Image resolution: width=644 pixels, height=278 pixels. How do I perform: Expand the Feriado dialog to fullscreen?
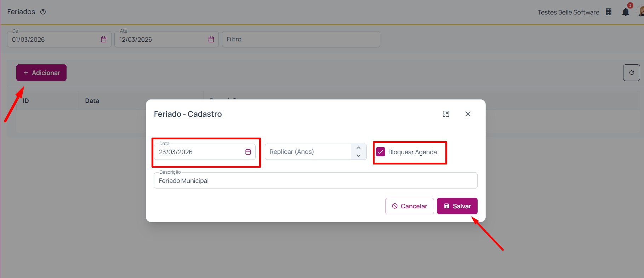tap(446, 114)
